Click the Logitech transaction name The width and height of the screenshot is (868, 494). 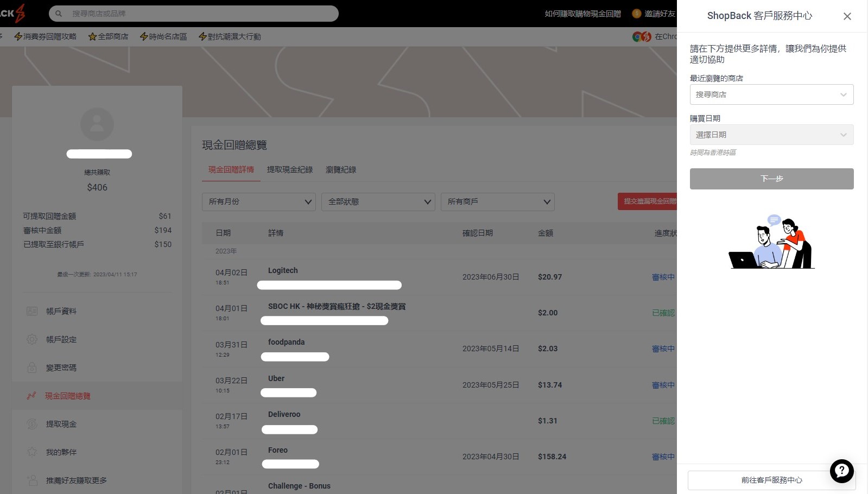tap(283, 270)
